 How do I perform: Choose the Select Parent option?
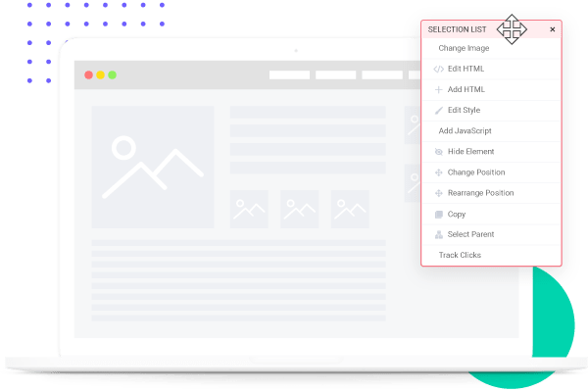491,234
